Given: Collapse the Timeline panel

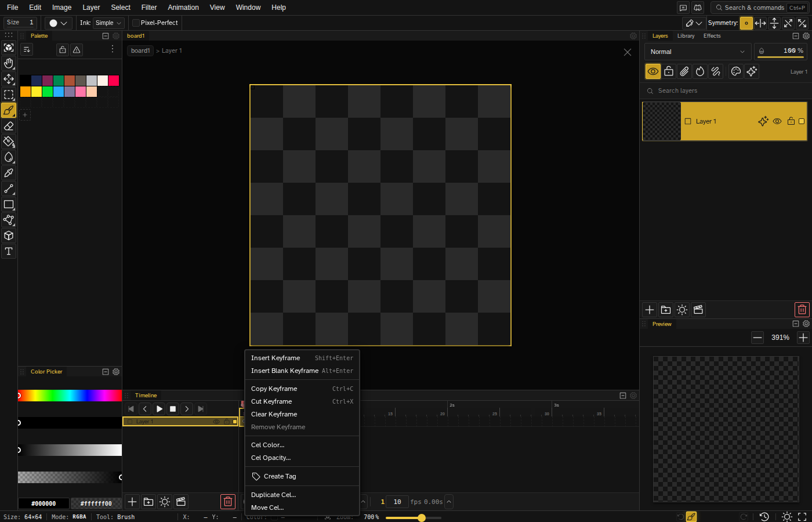Looking at the screenshot, I should [x=623, y=396].
